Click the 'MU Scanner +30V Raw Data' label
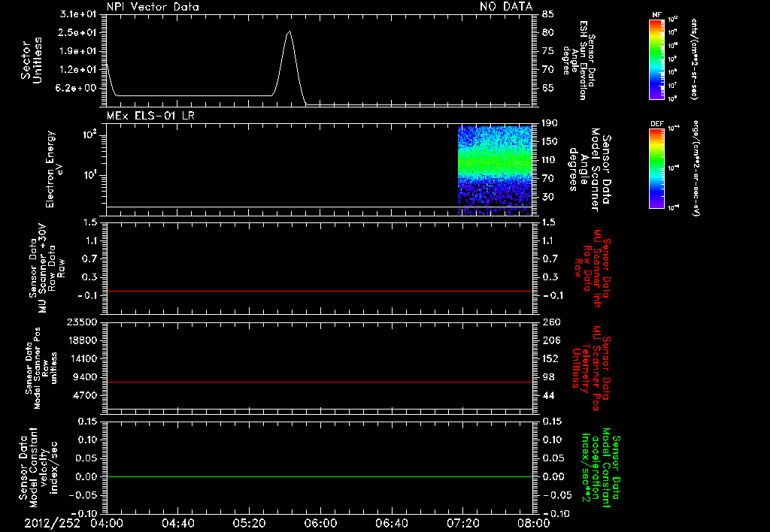 [x=47, y=268]
